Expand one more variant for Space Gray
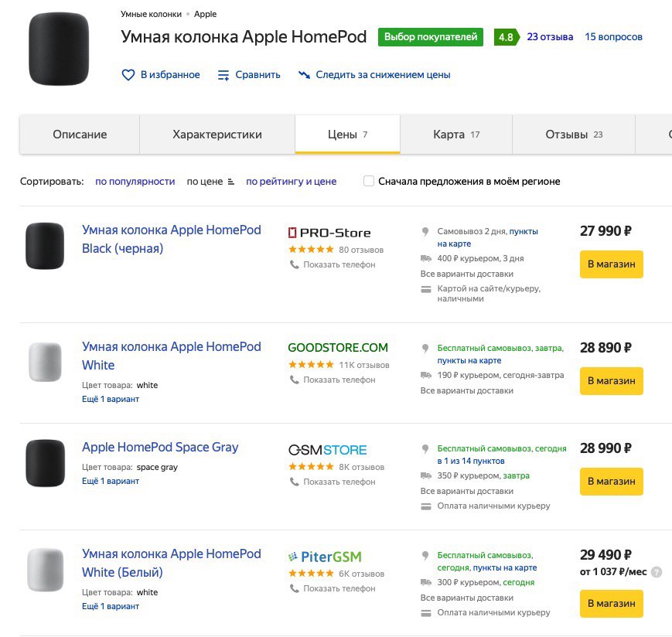This screenshot has width=672, height=637. [111, 481]
